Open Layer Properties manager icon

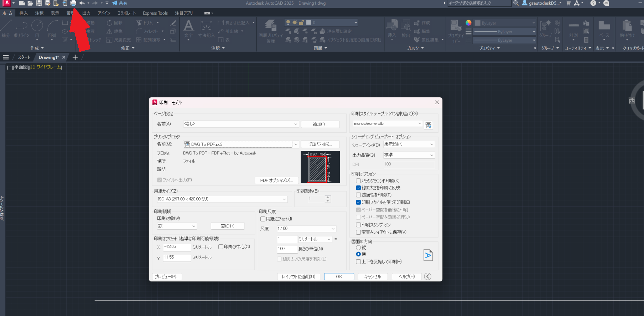[x=270, y=26]
